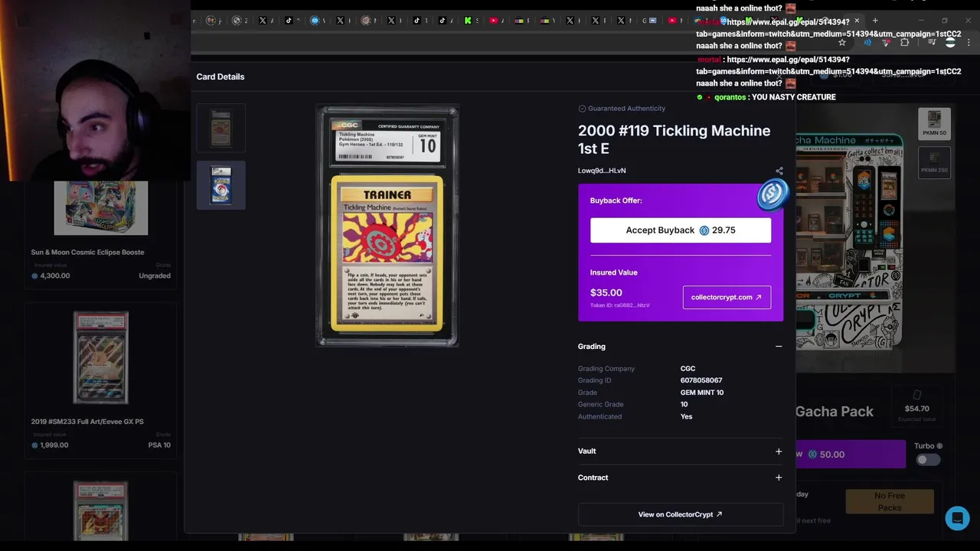Click the GEM MINT 10 grade value
Viewport: 980px width, 551px height.
pos(702,393)
